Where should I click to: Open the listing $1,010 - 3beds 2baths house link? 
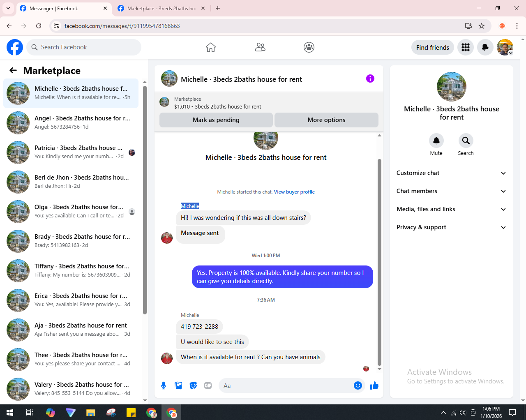click(x=218, y=106)
